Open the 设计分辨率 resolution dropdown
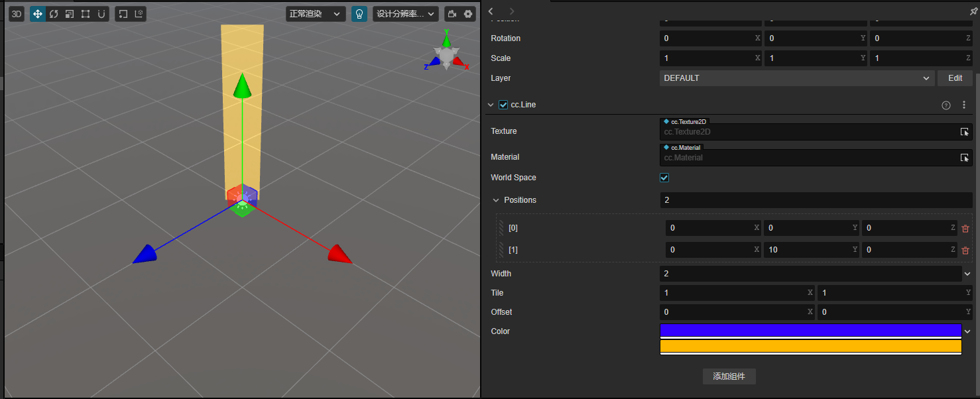The image size is (980, 399). [x=405, y=13]
